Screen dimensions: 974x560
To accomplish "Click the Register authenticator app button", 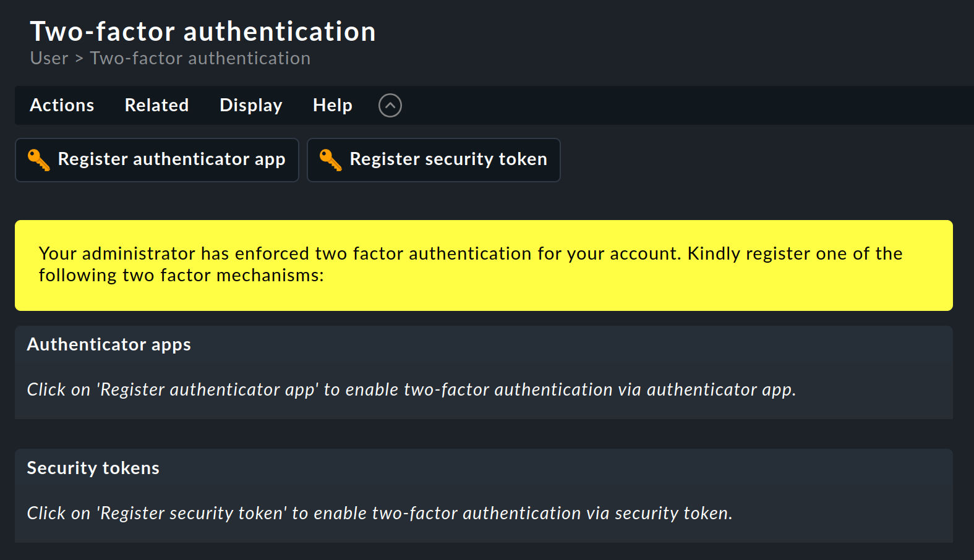I will 157,160.
